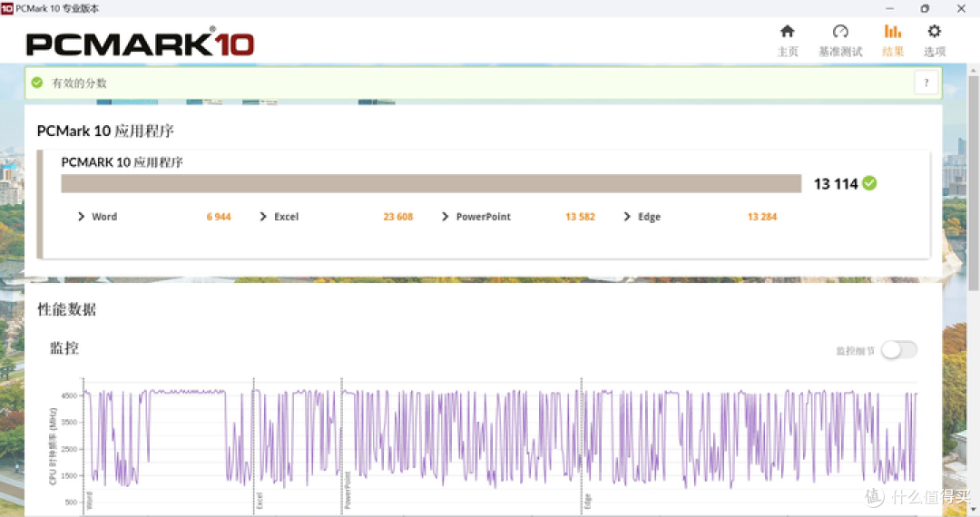Open the 结果 results bar-chart icon

(x=893, y=31)
